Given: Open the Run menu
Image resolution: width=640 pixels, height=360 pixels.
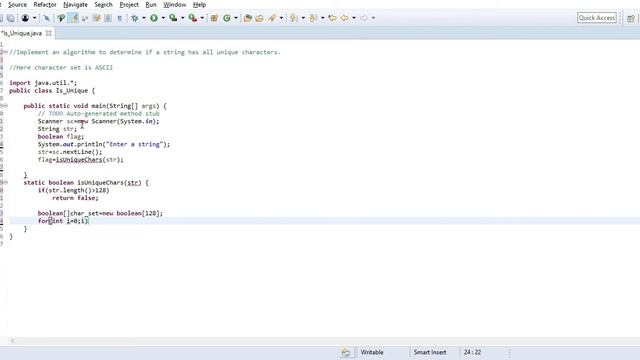Looking at the screenshot, I should tap(151, 4).
